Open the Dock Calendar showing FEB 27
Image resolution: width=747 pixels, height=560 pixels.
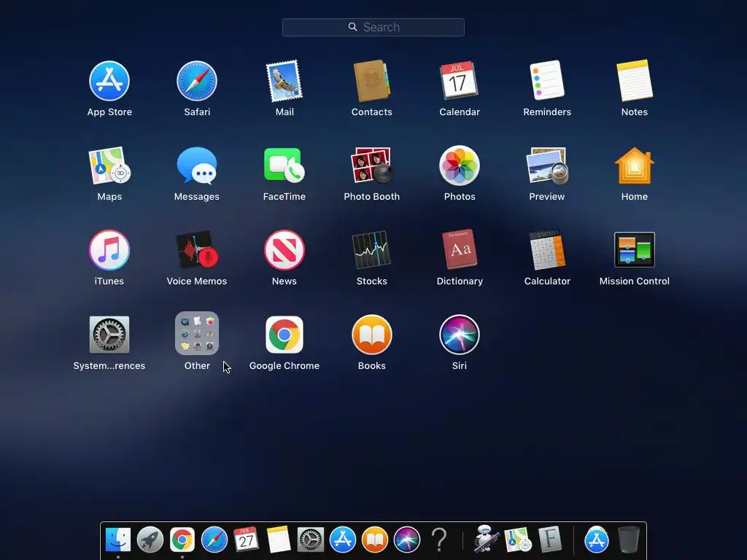247,539
